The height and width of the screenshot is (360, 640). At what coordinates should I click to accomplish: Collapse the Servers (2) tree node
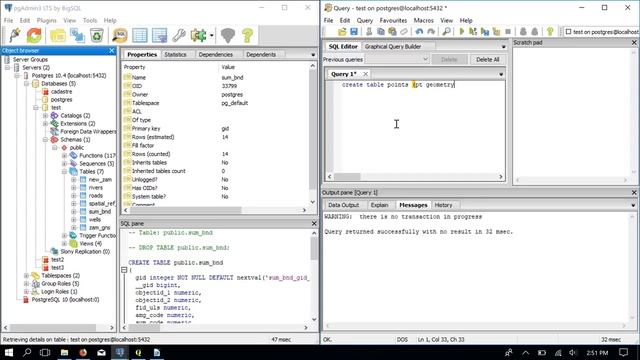[8, 67]
